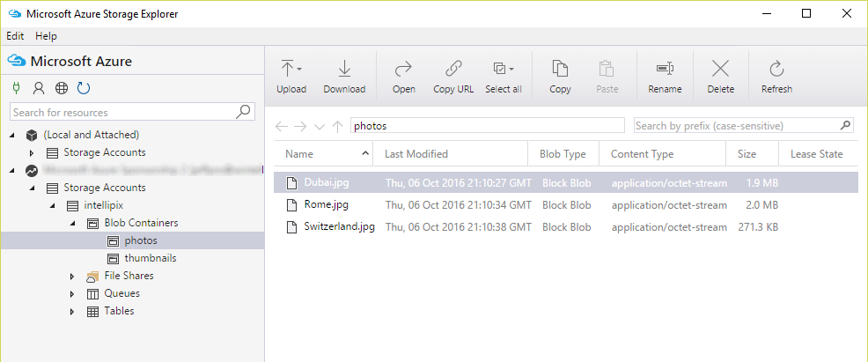Viewport: 868px width, 362px height.
Task: Click the Rename toolbar icon
Action: click(x=665, y=69)
